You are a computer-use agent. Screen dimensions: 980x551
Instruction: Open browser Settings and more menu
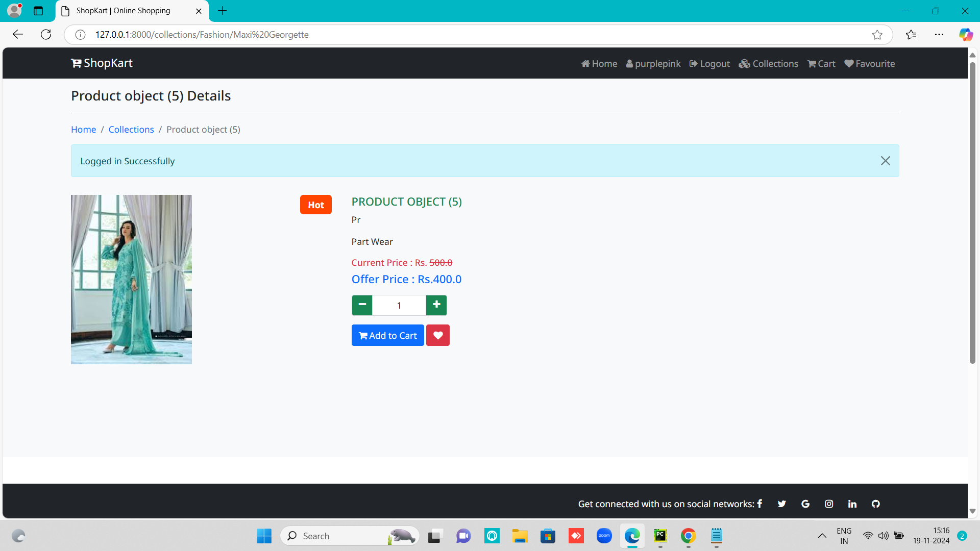point(939,34)
